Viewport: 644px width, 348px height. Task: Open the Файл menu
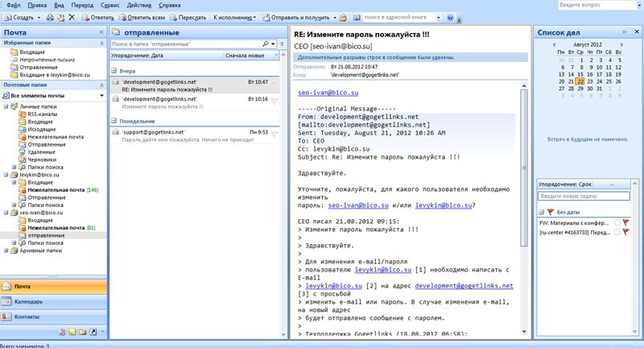(x=14, y=6)
